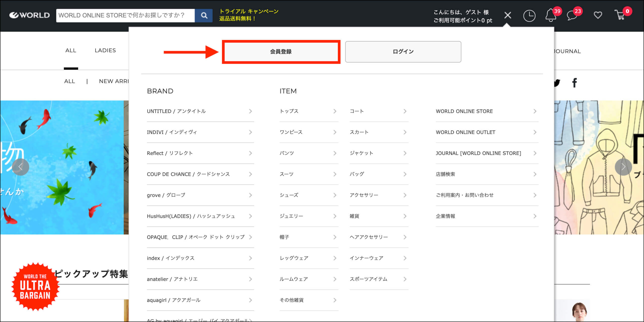The width and height of the screenshot is (644, 322).
Task: Open index / インデックス brand
Action: point(200,258)
